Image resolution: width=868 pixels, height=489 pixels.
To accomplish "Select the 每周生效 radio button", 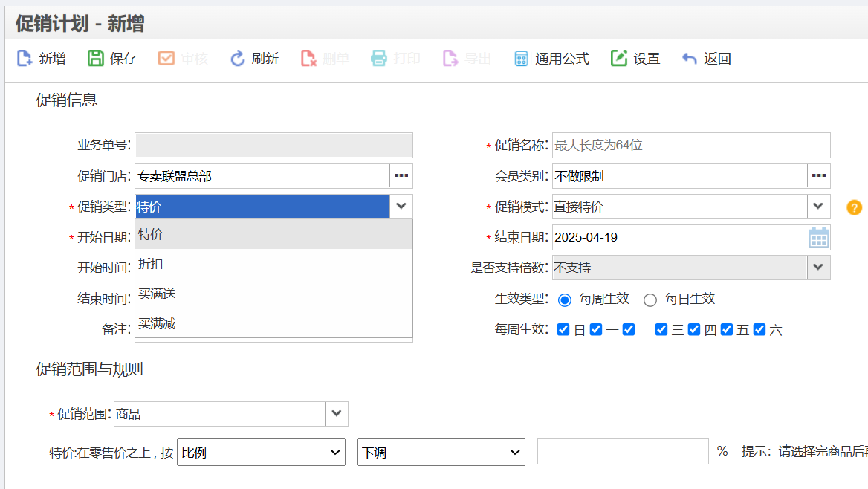I will (565, 299).
